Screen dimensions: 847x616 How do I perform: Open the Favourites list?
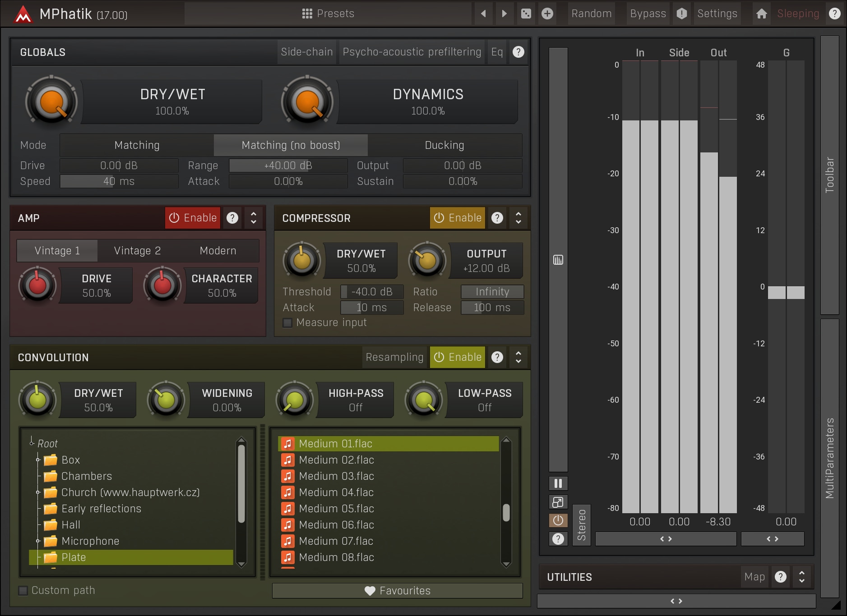397,591
